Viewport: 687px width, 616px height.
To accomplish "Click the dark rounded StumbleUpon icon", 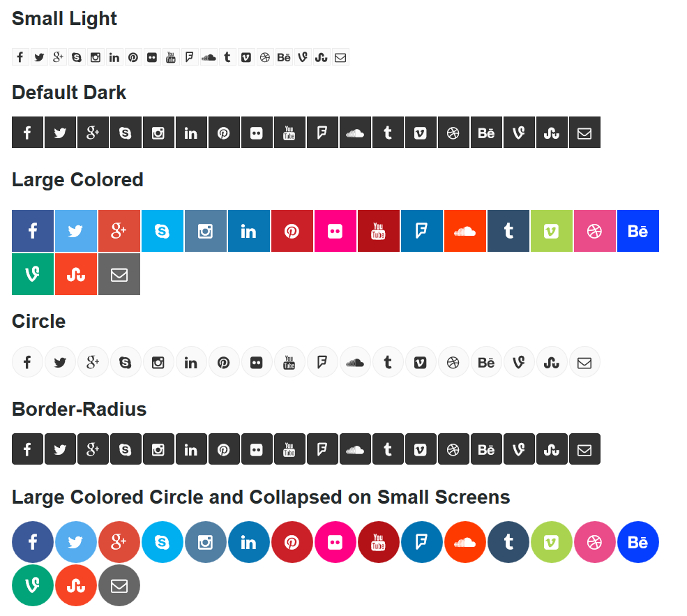I will point(552,449).
